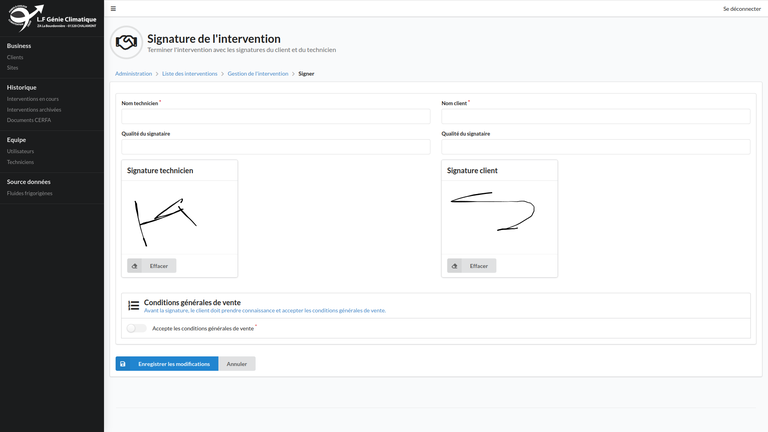This screenshot has height=432, width=768.
Task: Open Documents CERFA
Action: tap(29, 120)
